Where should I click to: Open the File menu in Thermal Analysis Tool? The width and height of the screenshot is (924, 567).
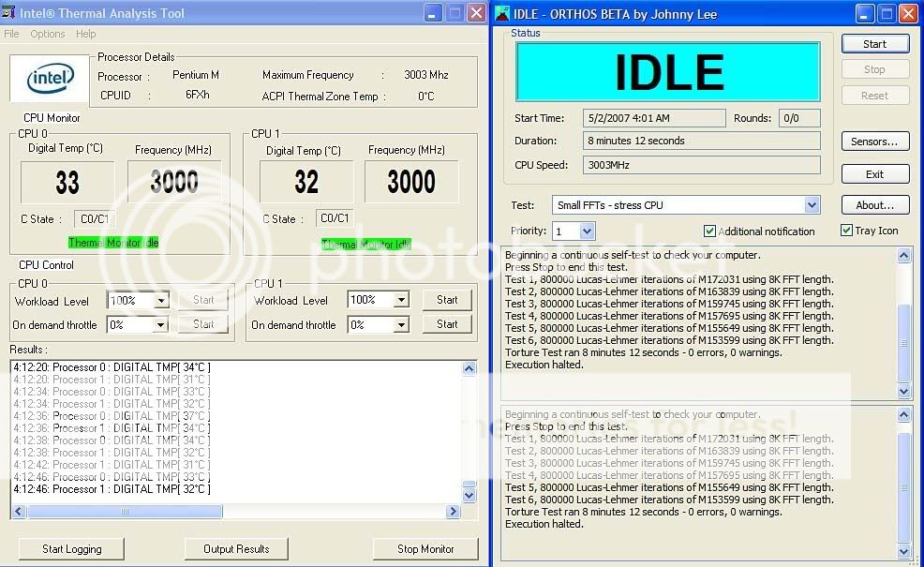coord(11,34)
